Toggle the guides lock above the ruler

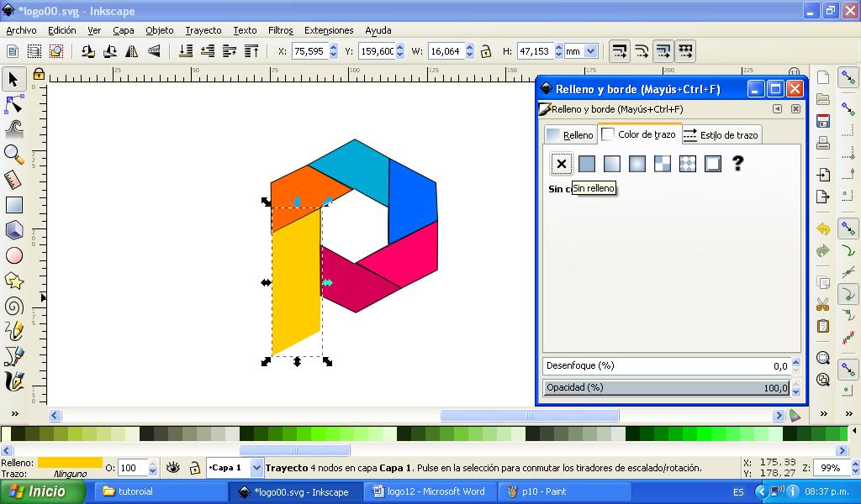[x=39, y=73]
